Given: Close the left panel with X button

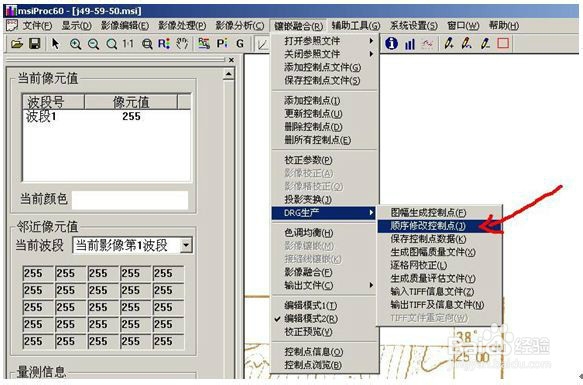Looking at the screenshot, I should 231,60.
